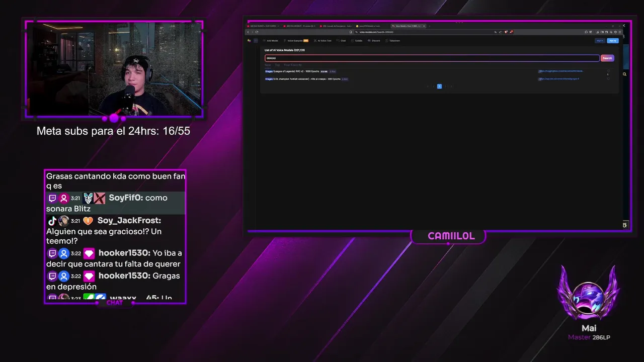Open a new browser tab
This screenshot has width=644, height=362.
click(x=429, y=26)
